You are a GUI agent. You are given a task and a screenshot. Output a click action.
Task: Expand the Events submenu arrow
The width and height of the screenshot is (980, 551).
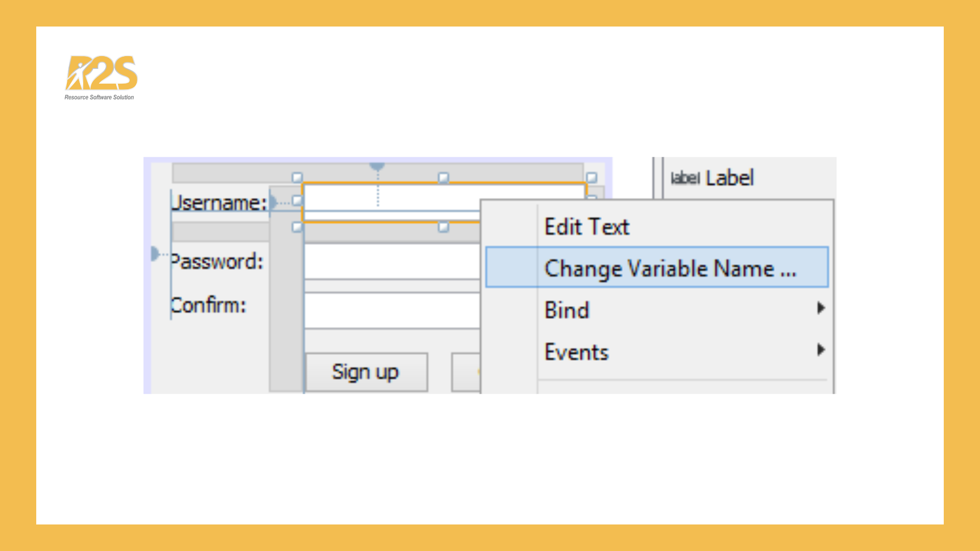point(820,350)
